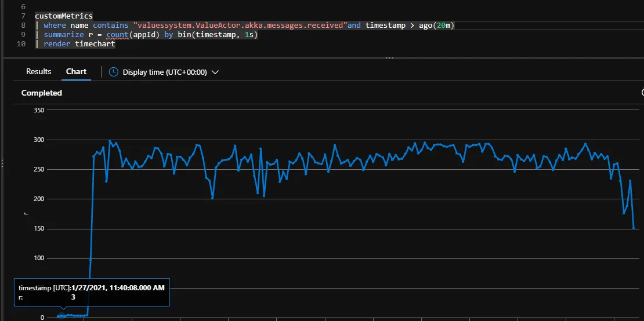Expand the Display time chevron arrow

tap(215, 72)
